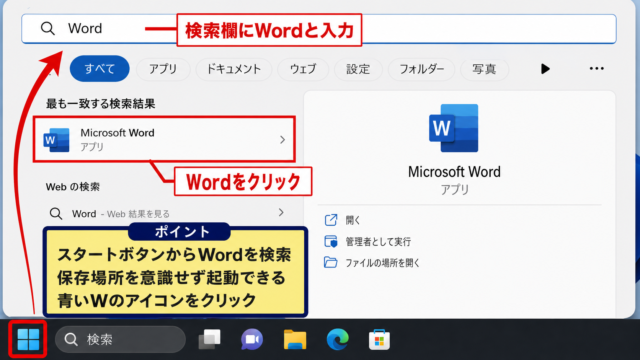Screen dimensions: 640x360
Task: Select the 写真 filter tab
Action: 484,69
